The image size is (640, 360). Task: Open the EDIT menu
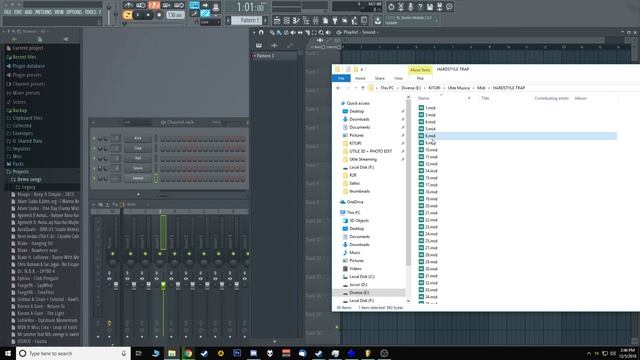pyautogui.click(x=18, y=12)
